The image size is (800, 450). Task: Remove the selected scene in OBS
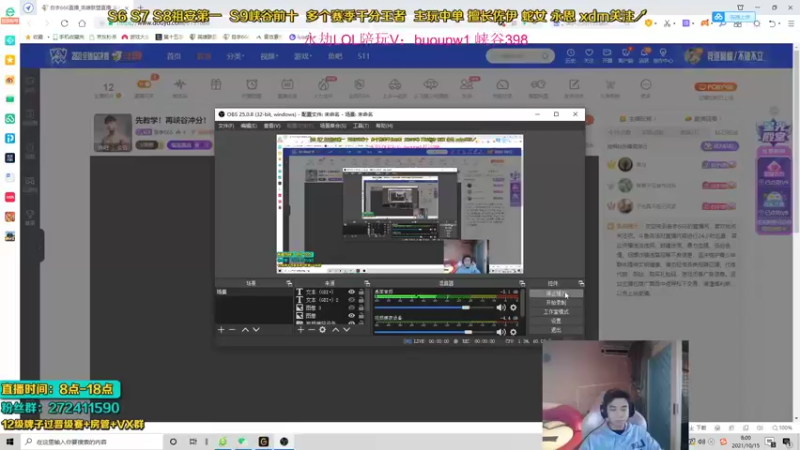point(232,330)
